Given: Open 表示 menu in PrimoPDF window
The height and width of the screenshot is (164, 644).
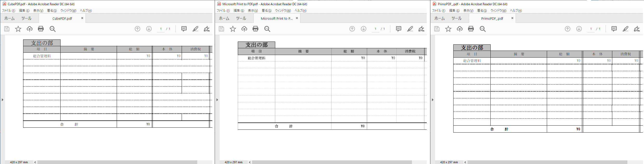Looking at the screenshot, I should pyautogui.click(x=468, y=11).
